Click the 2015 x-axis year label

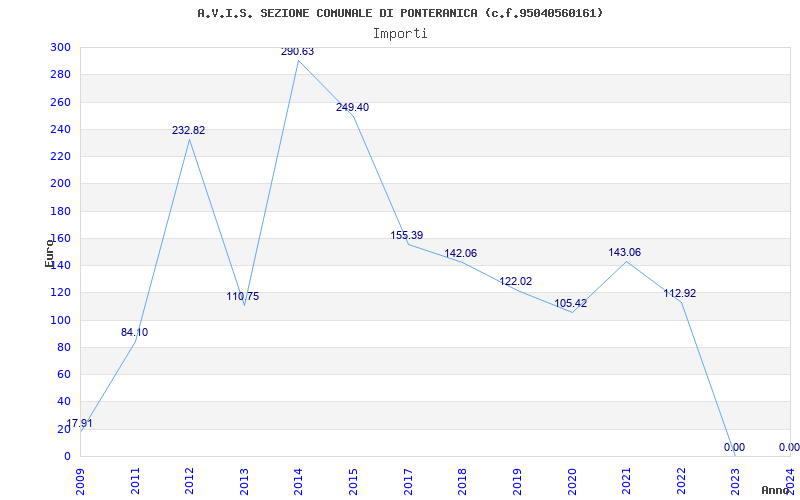coord(353,482)
